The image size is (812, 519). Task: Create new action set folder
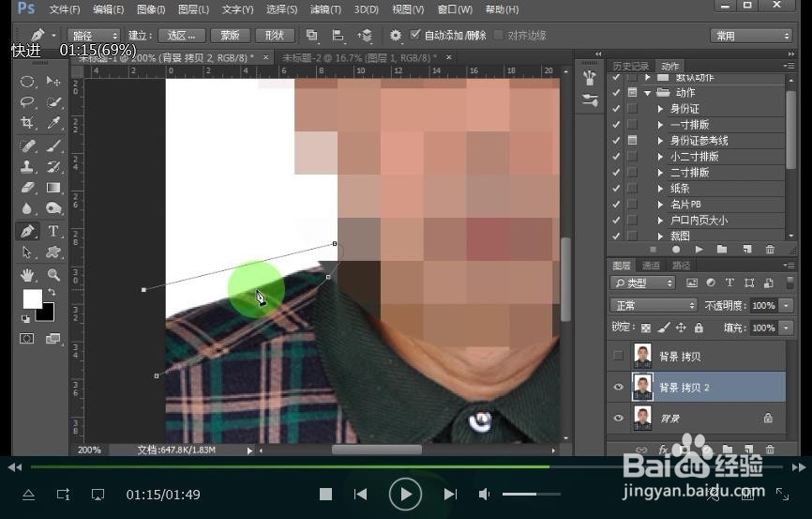pyautogui.click(x=722, y=250)
